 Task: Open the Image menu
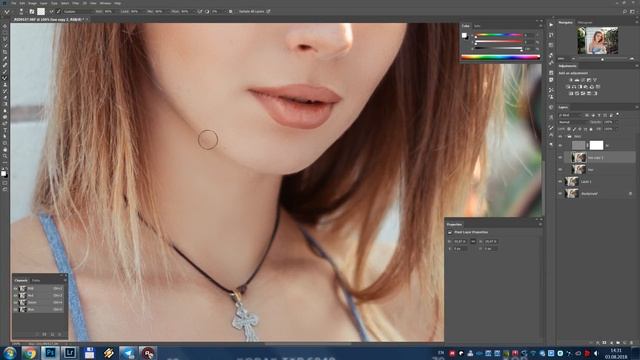(x=32, y=3)
